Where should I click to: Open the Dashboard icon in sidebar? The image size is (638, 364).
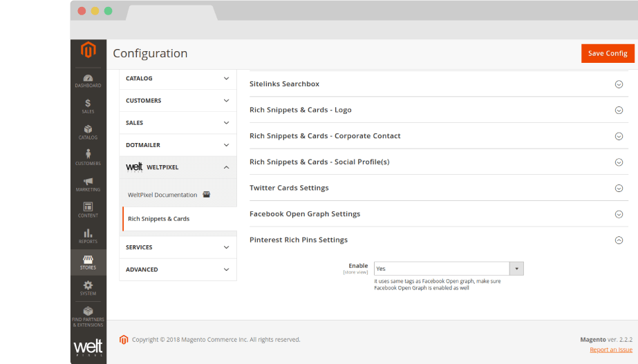(x=88, y=80)
